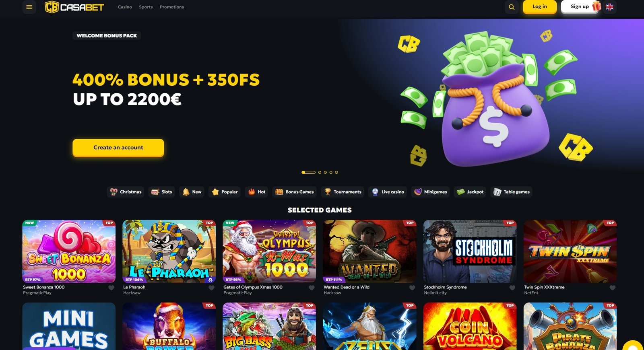Select the second banner carousel dot
Viewport: 644px width, 350px height.
(x=320, y=172)
